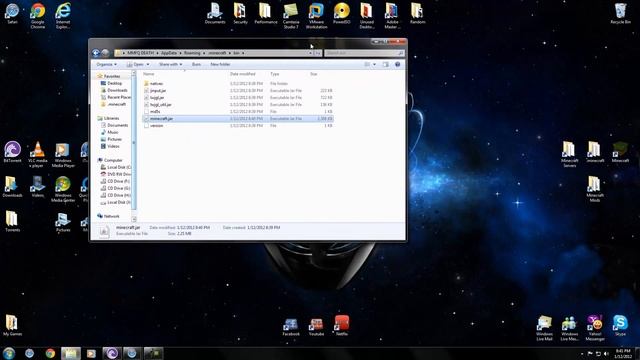Click the Windows Start button
The image size is (640, 360).
[x=9, y=353]
